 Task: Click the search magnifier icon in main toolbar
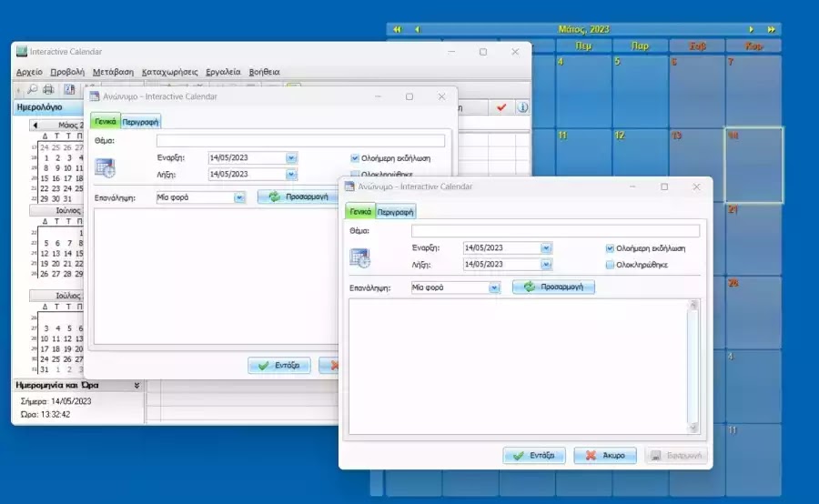coord(33,89)
